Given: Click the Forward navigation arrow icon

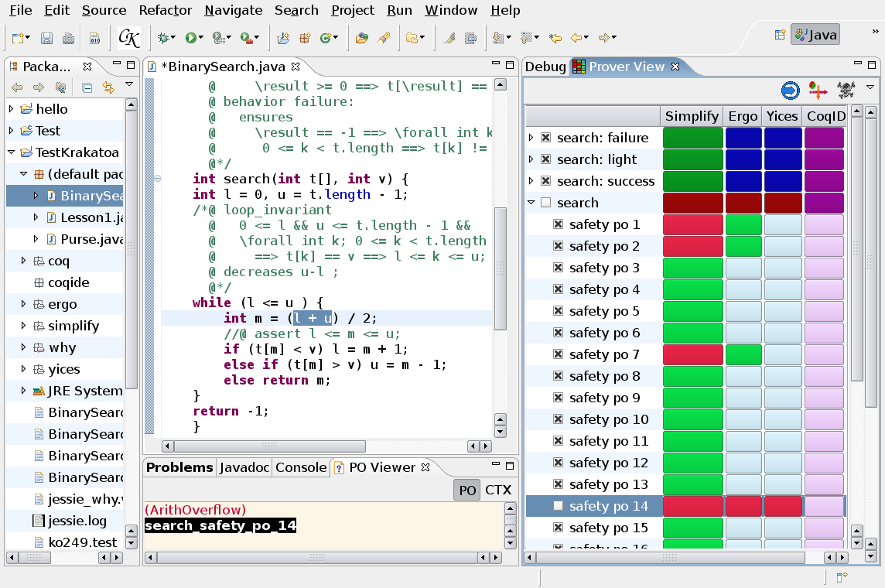Looking at the screenshot, I should click(604, 38).
